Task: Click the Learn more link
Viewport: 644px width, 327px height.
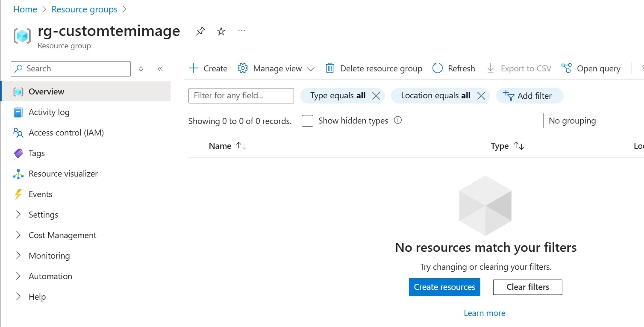Action: [x=485, y=313]
